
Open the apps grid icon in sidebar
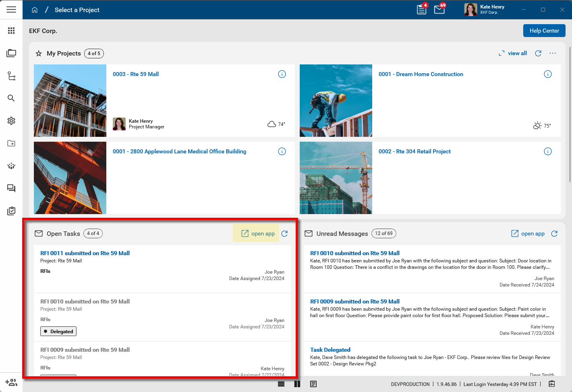pos(11,31)
